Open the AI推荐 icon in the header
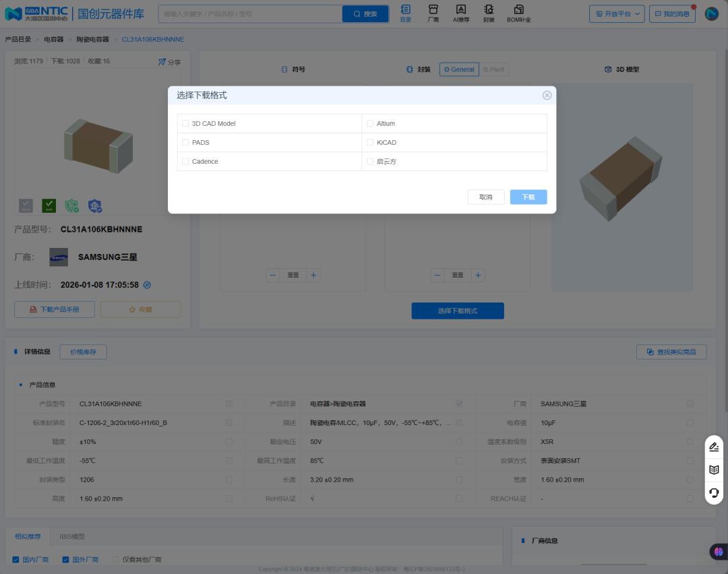This screenshot has width=728, height=574. [461, 13]
